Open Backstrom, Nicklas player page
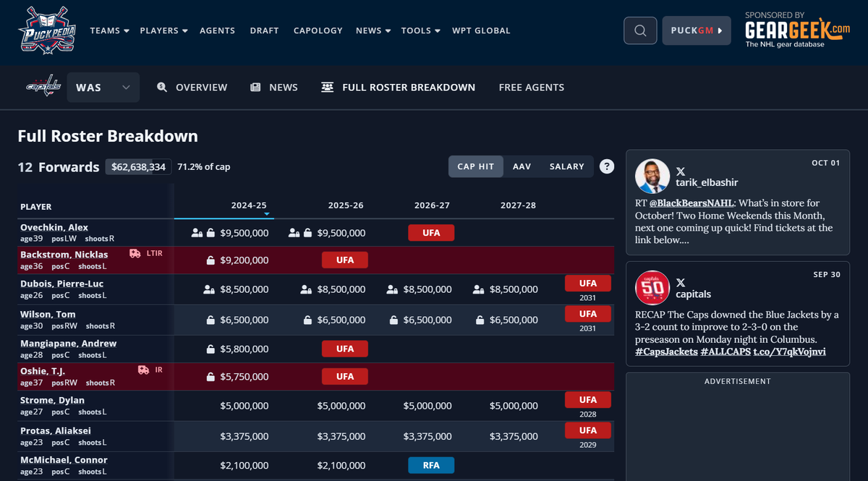The image size is (868, 481). coord(64,255)
